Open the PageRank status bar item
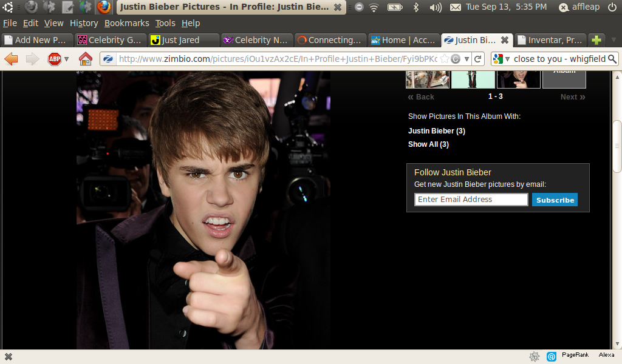The width and height of the screenshot is (622, 364). click(575, 355)
